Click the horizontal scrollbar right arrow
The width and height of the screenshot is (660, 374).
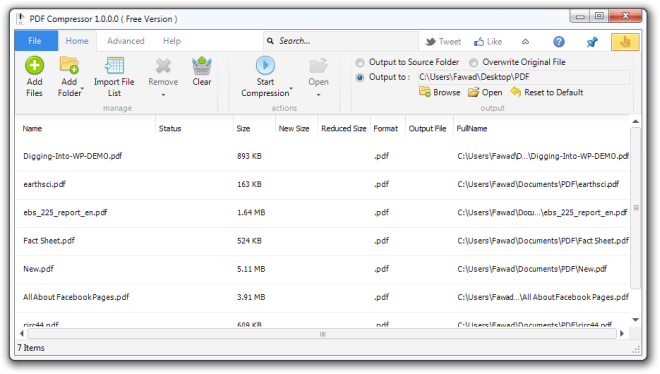pos(622,334)
